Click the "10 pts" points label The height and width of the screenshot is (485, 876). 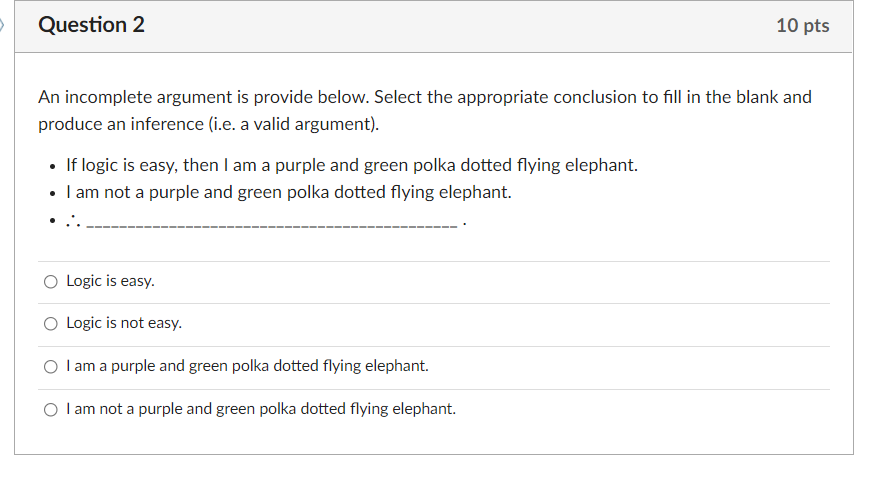[x=802, y=26]
